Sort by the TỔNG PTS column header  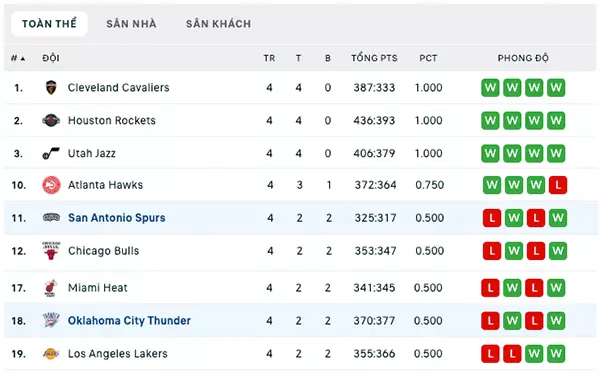click(374, 58)
